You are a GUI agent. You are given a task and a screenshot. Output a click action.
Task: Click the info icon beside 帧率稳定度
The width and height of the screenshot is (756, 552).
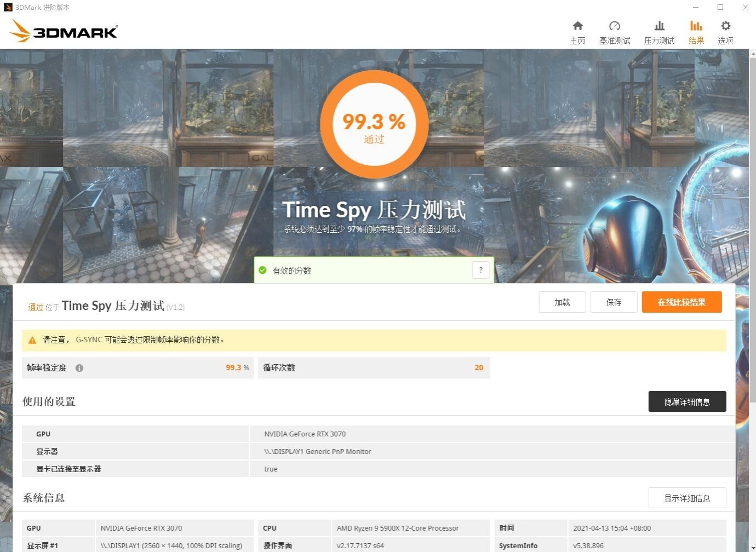click(79, 367)
